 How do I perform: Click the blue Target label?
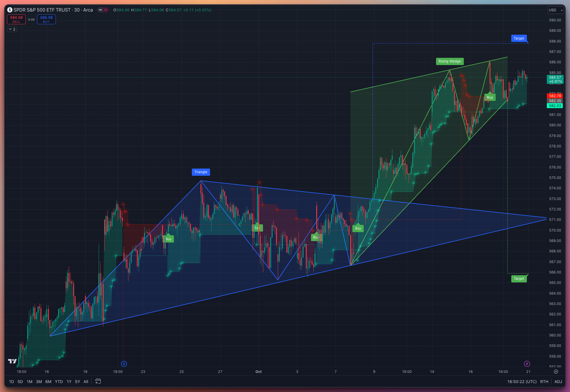pos(519,38)
